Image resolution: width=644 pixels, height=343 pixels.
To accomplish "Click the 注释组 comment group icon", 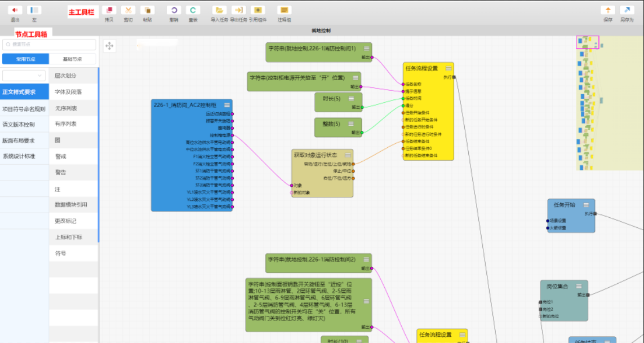I will click(x=284, y=10).
